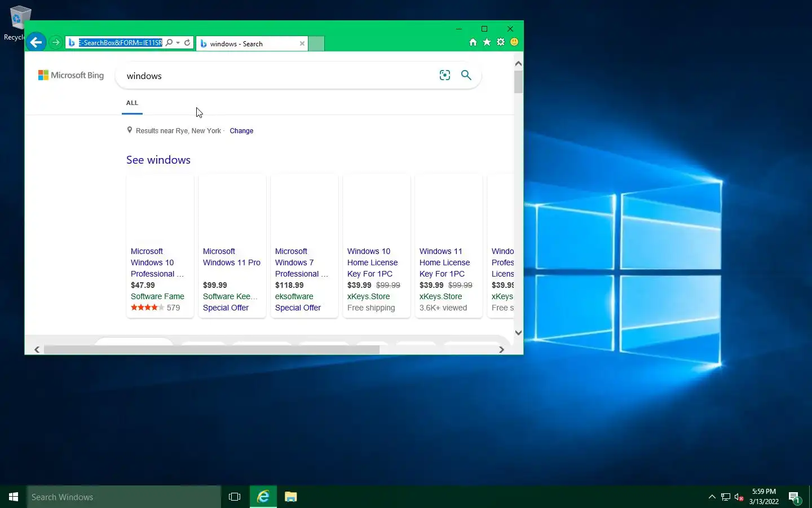
Task: Click the Change location link
Action: coord(241,131)
